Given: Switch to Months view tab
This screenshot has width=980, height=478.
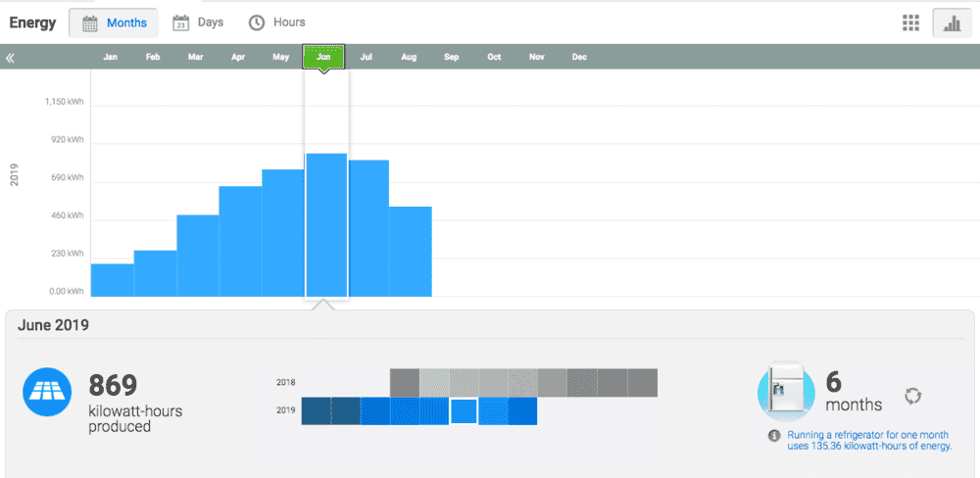Looking at the screenshot, I should (114, 24).
